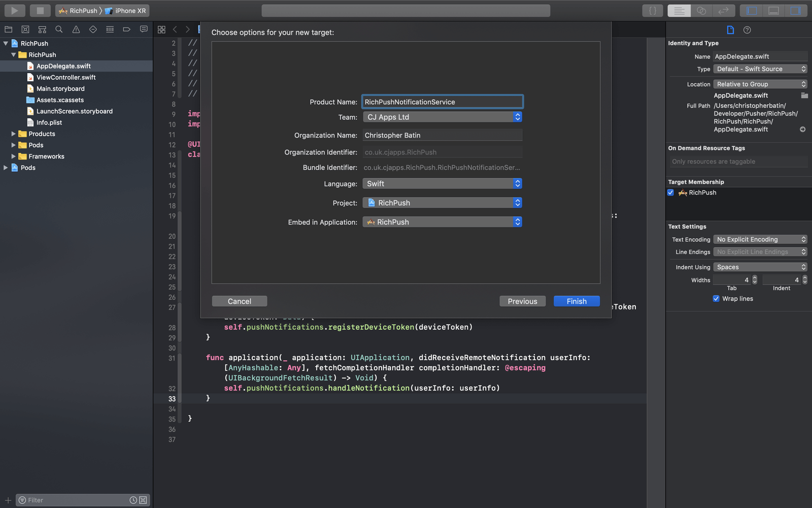Viewport: 812px width, 508px height.
Task: Open the Debug navigator
Action: pyautogui.click(x=110, y=29)
